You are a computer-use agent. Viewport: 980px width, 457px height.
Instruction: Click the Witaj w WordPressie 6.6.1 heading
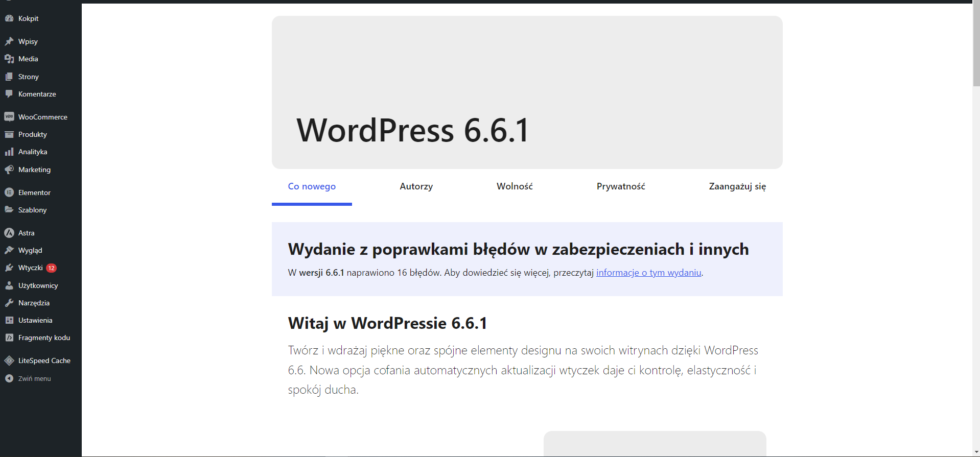pyautogui.click(x=387, y=323)
